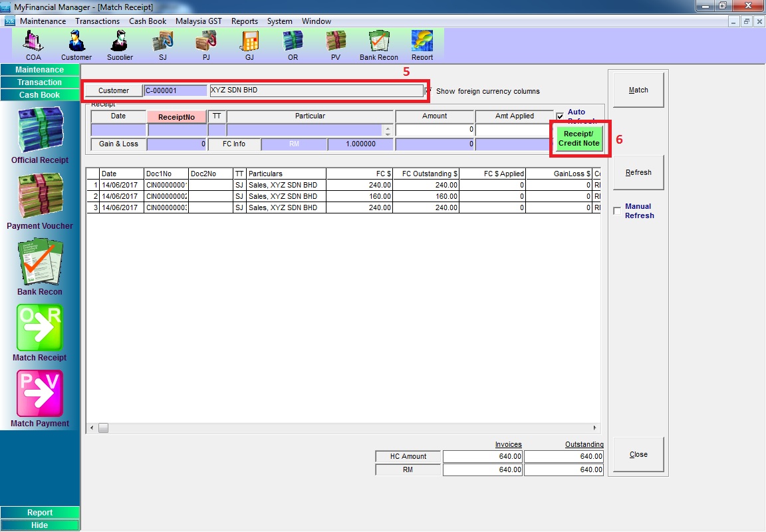Image resolution: width=766 pixels, height=532 pixels.
Task: Open the GJ general journal icon
Action: (249, 44)
